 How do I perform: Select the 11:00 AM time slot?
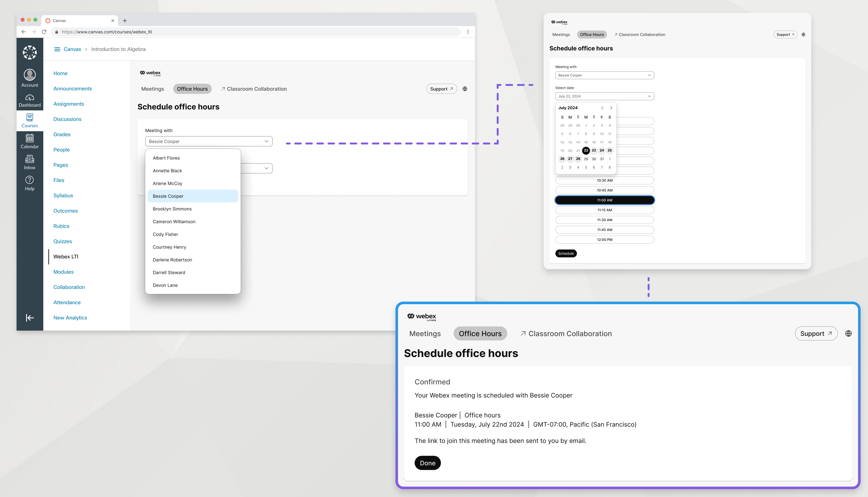coord(604,199)
